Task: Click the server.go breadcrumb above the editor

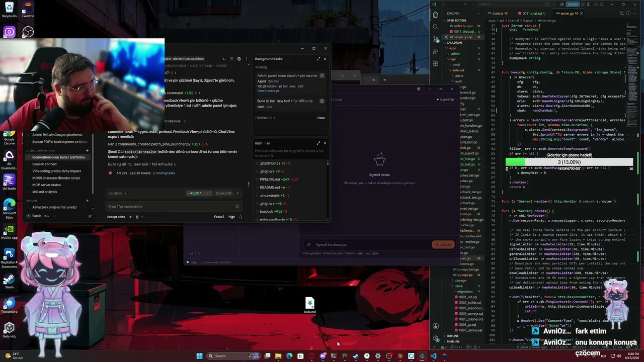Action: coord(549,21)
